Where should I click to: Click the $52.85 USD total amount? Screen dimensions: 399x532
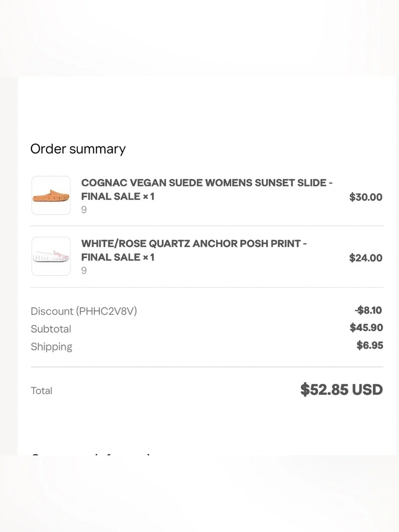point(342,390)
